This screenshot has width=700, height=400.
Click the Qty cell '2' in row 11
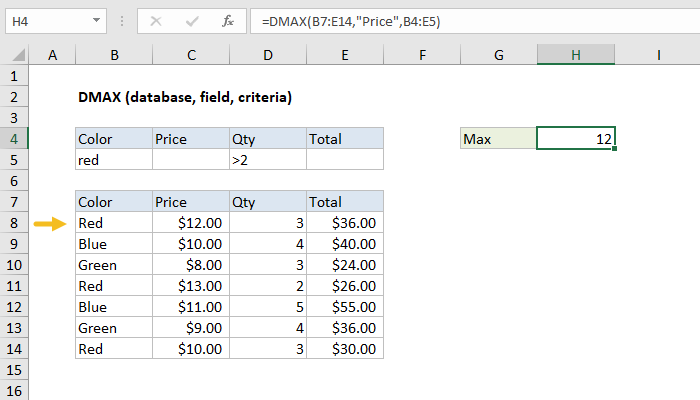tap(268, 286)
